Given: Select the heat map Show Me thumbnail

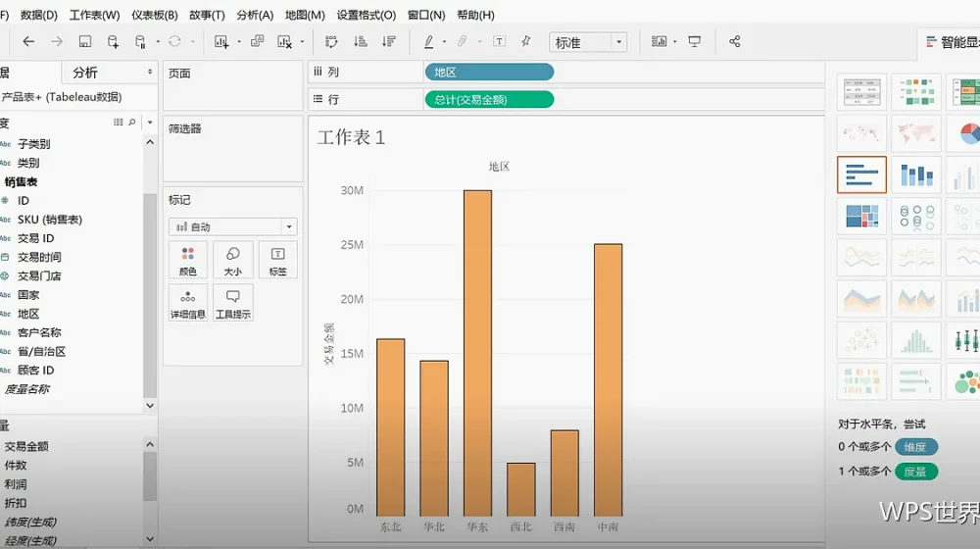Looking at the screenshot, I should (916, 92).
